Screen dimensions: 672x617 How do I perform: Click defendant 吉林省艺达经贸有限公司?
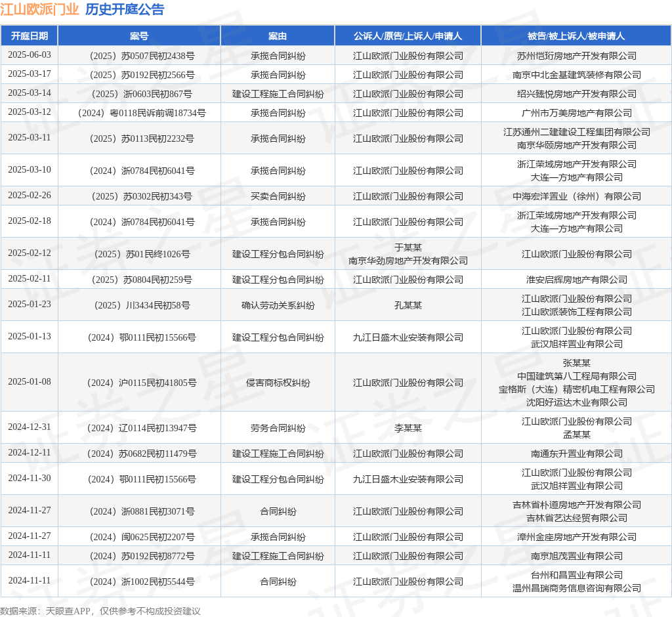576,518
